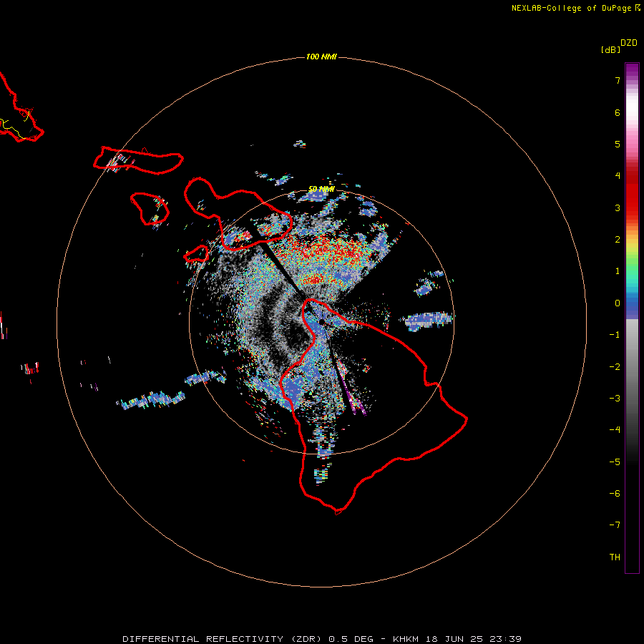The width and height of the screenshot is (644, 644).
Task: Click the 100 NMI range ring label
Action: [x=321, y=57]
